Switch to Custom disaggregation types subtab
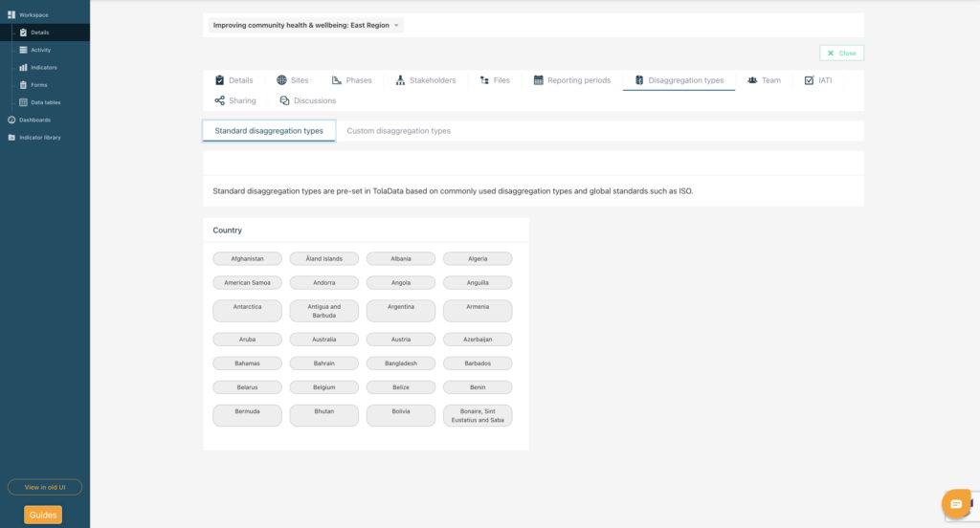 (399, 131)
